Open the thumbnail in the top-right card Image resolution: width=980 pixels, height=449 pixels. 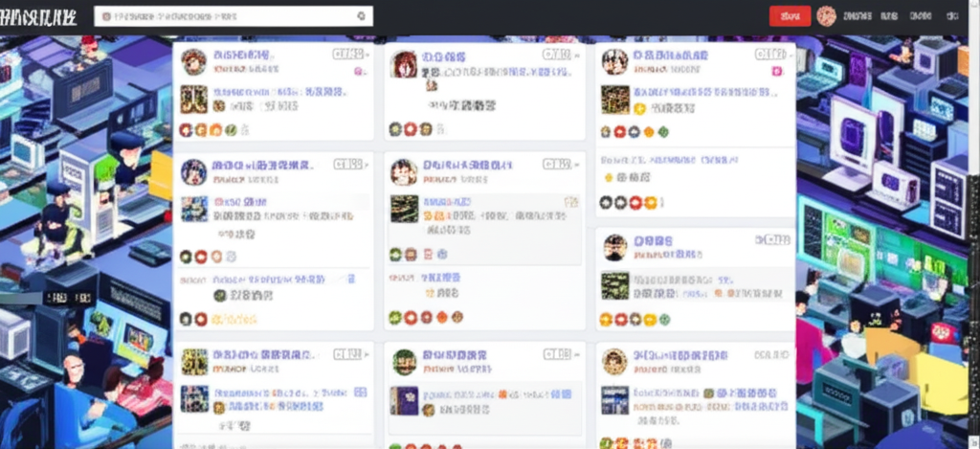click(x=614, y=100)
